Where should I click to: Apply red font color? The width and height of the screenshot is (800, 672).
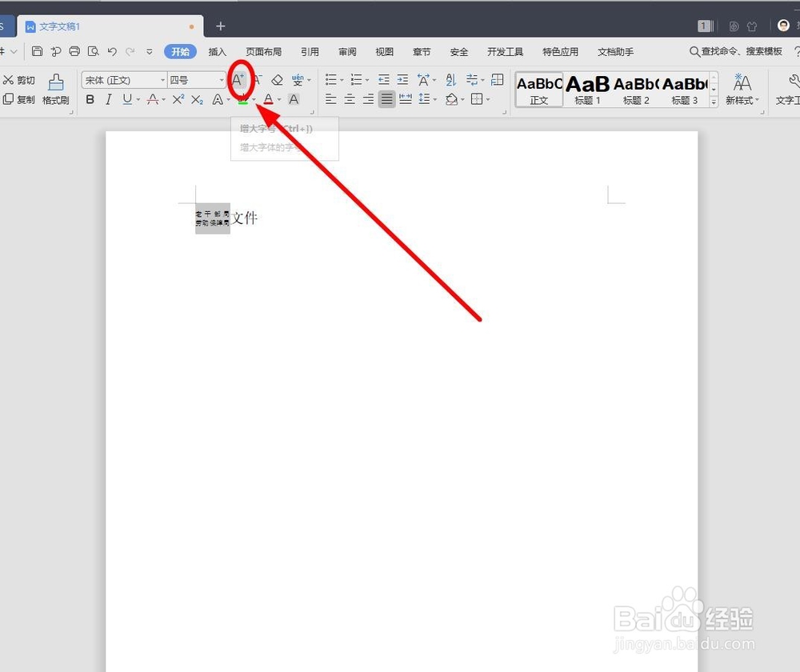click(268, 99)
